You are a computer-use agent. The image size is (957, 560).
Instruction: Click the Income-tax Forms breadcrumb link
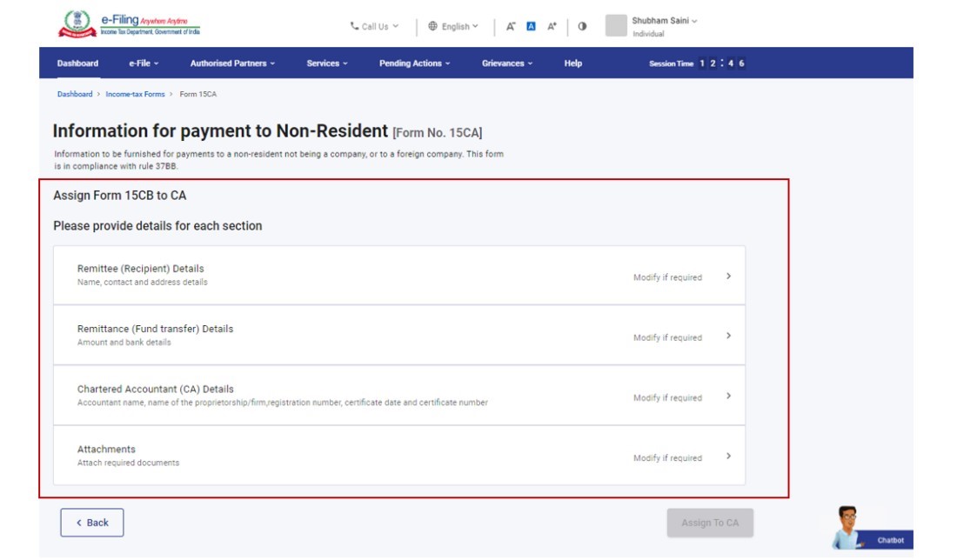(x=135, y=94)
